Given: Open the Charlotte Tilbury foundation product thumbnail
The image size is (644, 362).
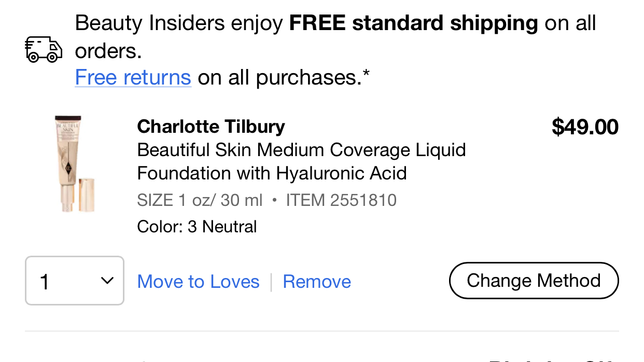Looking at the screenshot, I should click(75, 163).
